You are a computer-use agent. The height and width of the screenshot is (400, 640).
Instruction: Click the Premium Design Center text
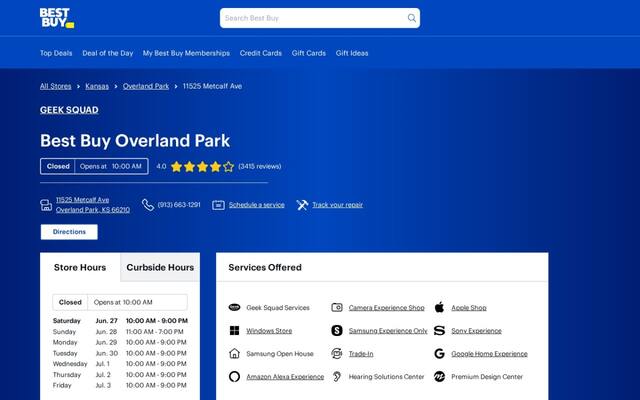(x=487, y=377)
